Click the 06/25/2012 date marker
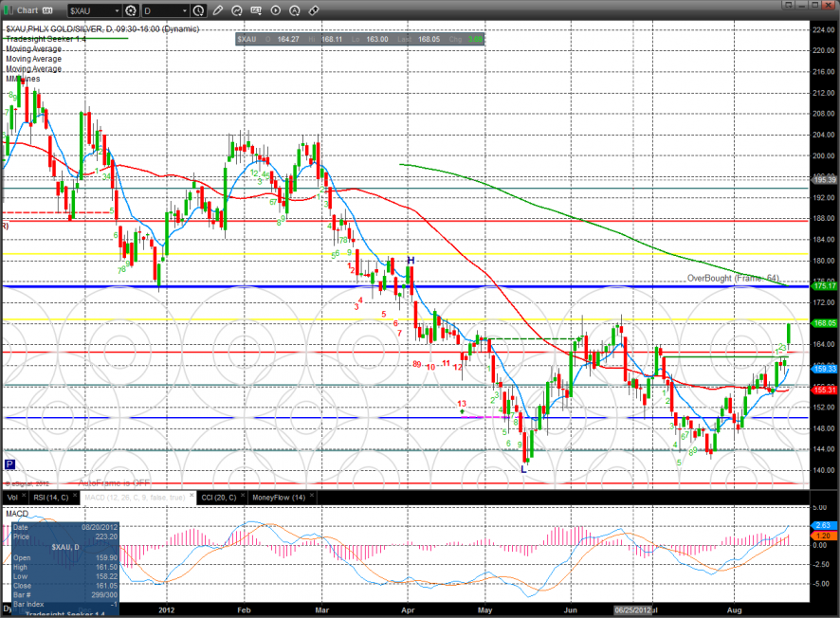Image resolution: width=840 pixels, height=618 pixels. (634, 610)
